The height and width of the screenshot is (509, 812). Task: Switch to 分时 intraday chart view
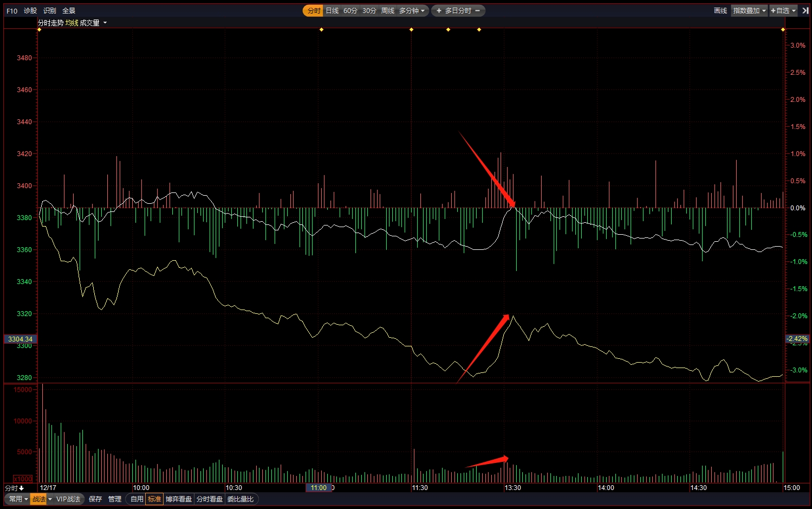click(x=314, y=11)
